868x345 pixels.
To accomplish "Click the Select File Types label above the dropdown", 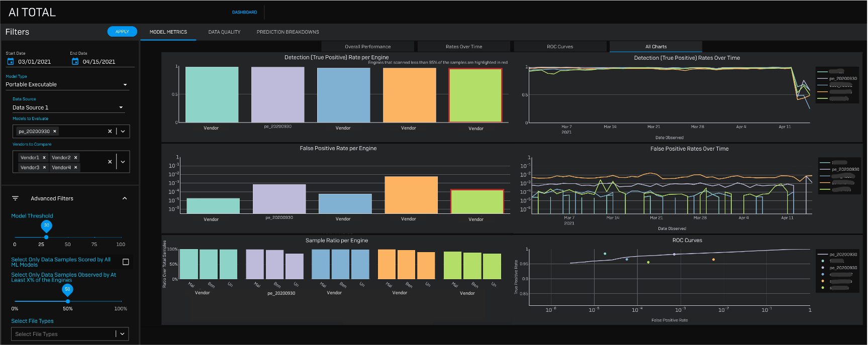I will tap(32, 321).
